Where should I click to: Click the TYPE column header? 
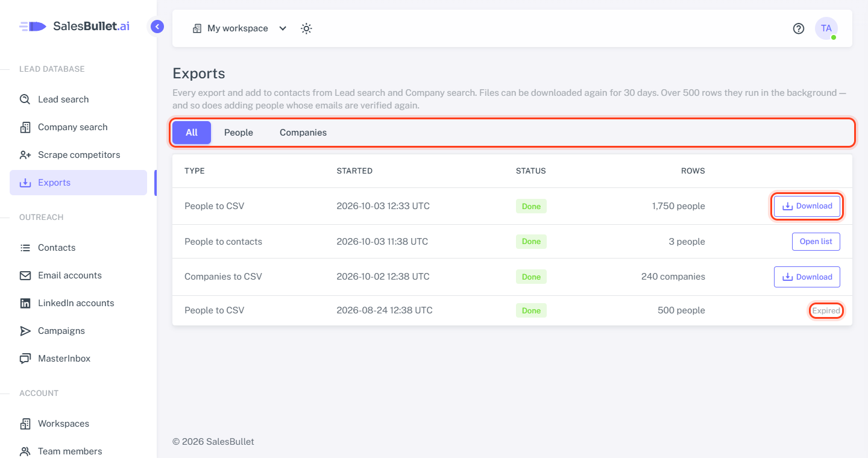pyautogui.click(x=195, y=171)
